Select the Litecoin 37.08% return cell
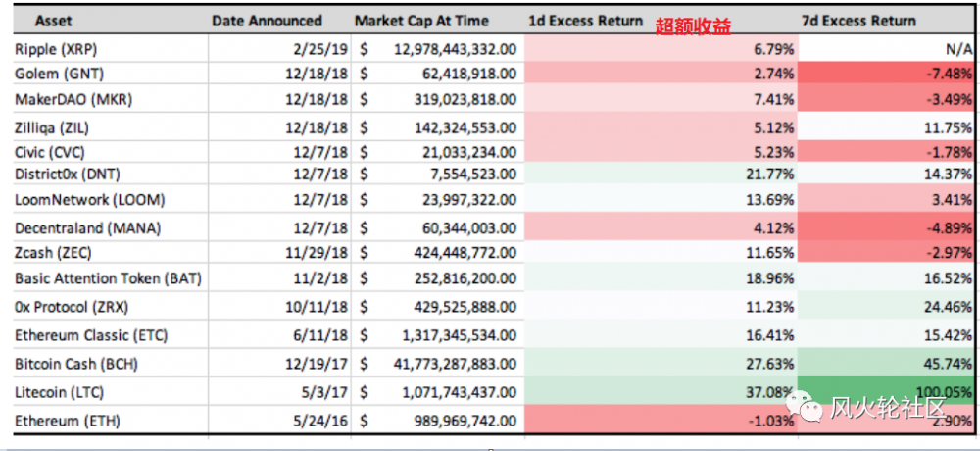The width and height of the screenshot is (980, 451). (661, 392)
